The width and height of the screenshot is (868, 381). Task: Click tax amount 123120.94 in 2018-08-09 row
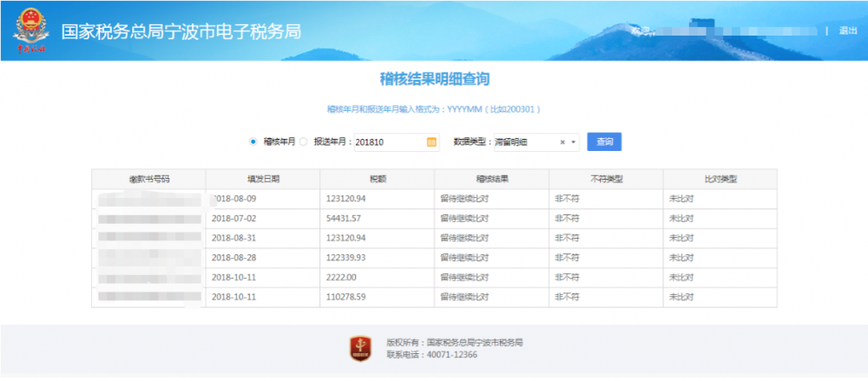[346, 199]
